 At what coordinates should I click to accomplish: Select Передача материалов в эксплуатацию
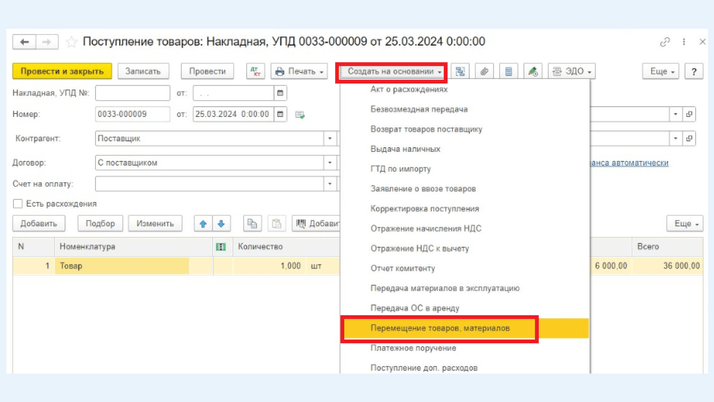point(465,288)
